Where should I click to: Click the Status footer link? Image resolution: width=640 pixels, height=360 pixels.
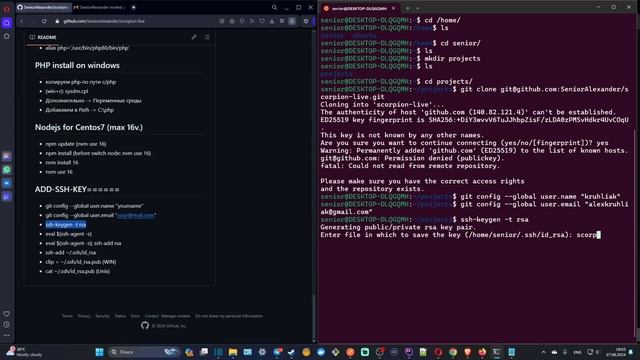pyautogui.click(x=120, y=316)
